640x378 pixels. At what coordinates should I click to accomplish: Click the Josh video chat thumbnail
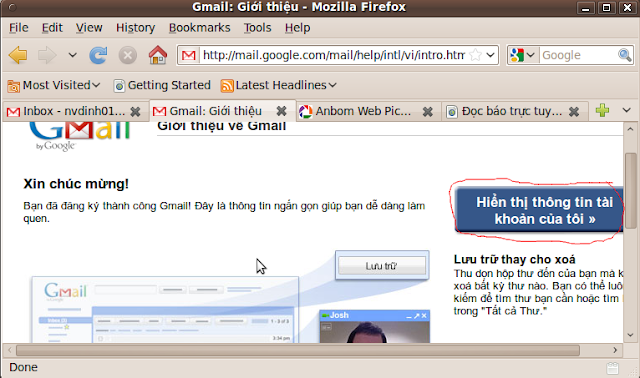375,326
